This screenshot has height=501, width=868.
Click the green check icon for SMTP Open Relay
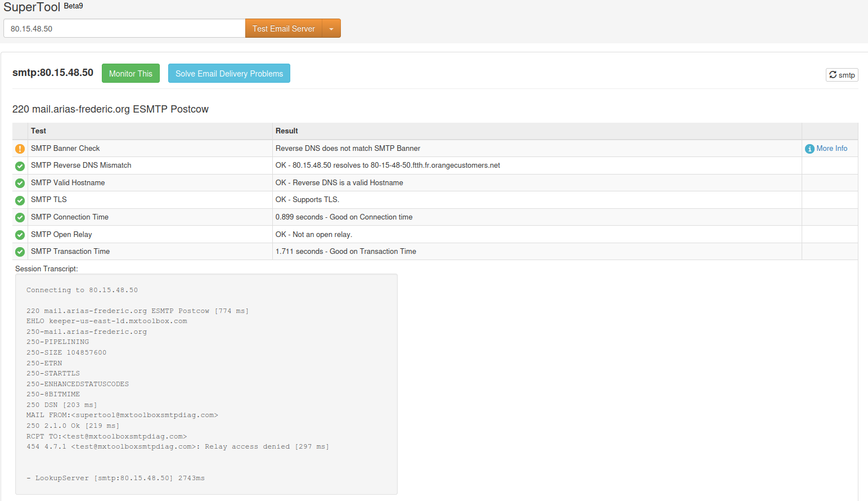click(x=20, y=235)
